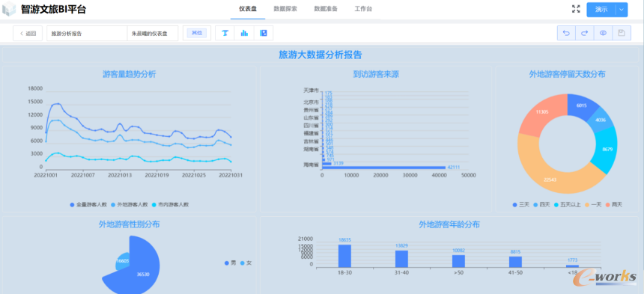Select the 到访游客来源 chart title
The image size is (644, 294).
coord(376,74)
